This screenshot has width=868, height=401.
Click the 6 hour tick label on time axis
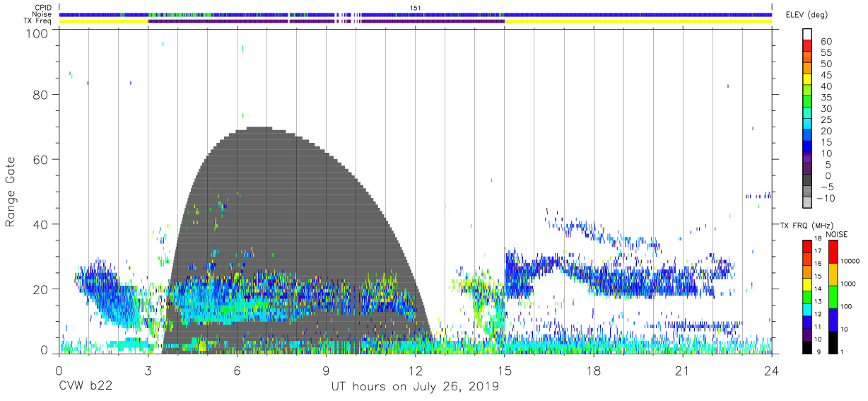coord(237,371)
